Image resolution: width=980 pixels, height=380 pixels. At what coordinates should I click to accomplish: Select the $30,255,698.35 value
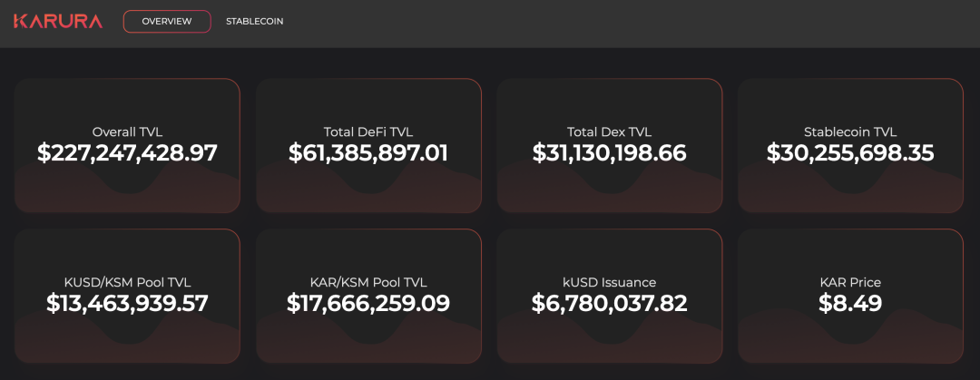pos(850,153)
